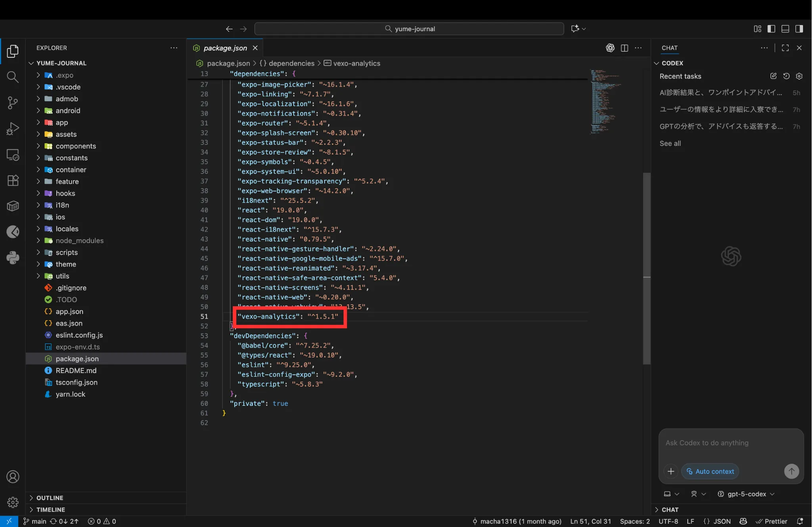Click dependencies in the breadcrumb bar

[291, 63]
